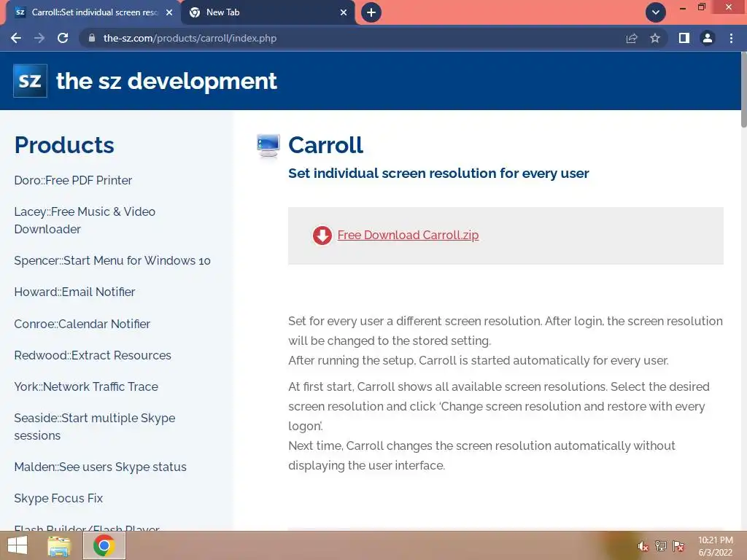The height and width of the screenshot is (560, 747).
Task: Open Chrome's three-dot menu
Action: [731, 38]
